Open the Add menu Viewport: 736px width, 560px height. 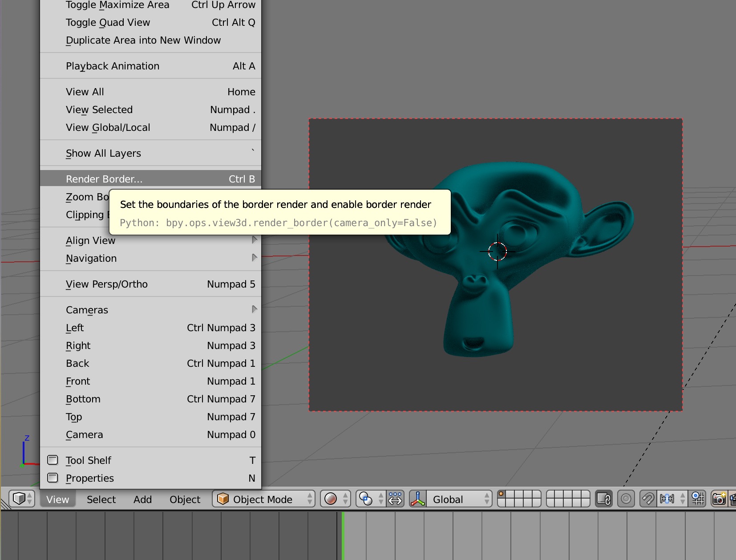tap(142, 499)
